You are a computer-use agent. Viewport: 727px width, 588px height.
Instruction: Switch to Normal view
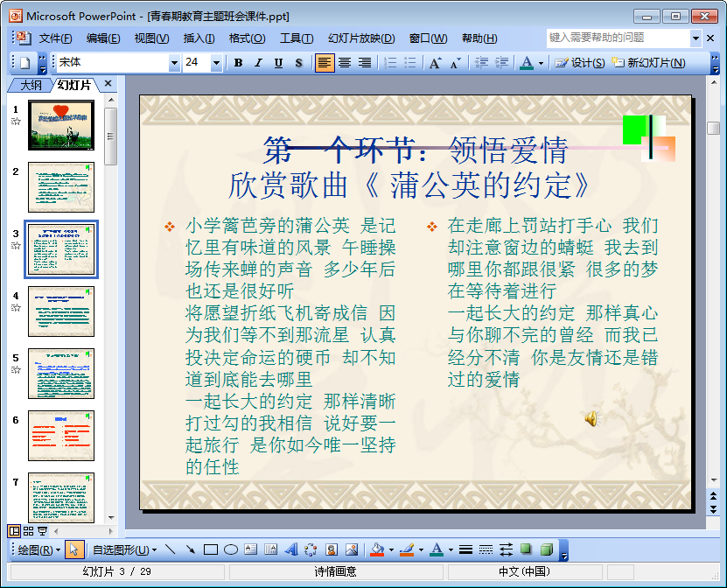click(x=14, y=531)
